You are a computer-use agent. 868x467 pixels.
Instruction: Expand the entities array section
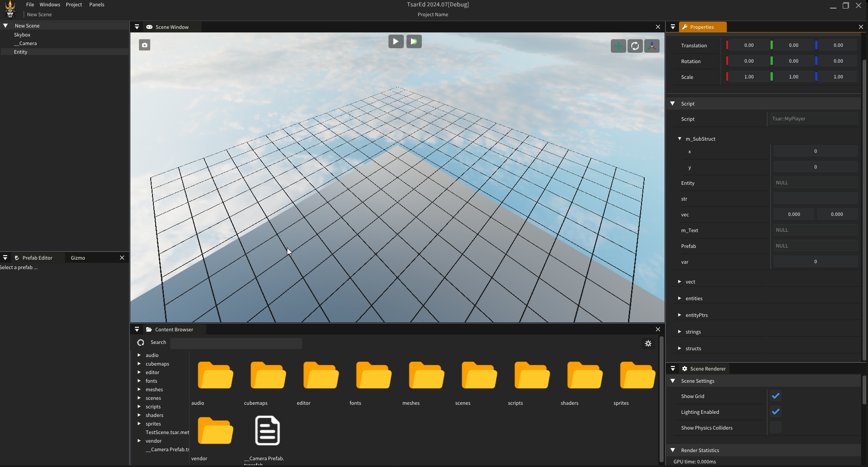click(x=679, y=298)
